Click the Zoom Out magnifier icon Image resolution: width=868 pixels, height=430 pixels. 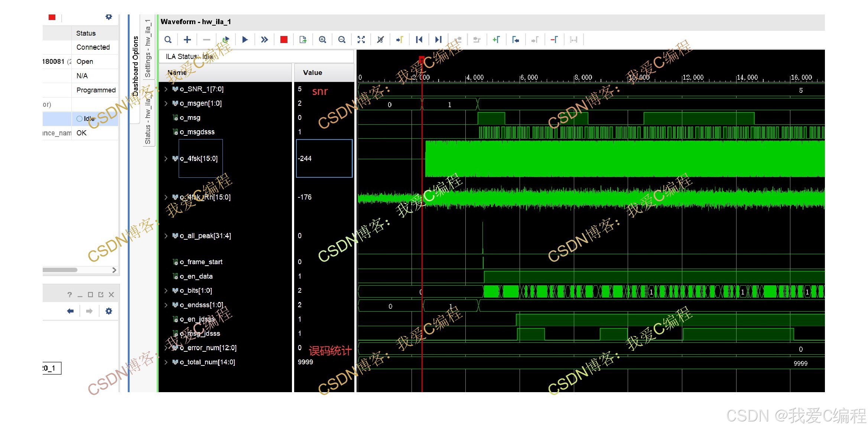(x=342, y=40)
